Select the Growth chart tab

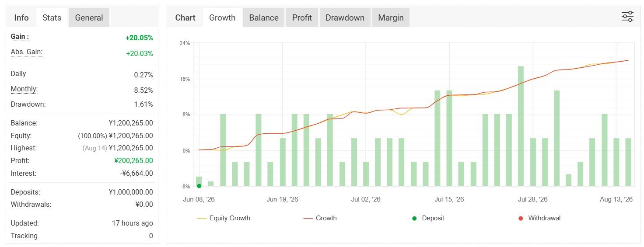222,18
